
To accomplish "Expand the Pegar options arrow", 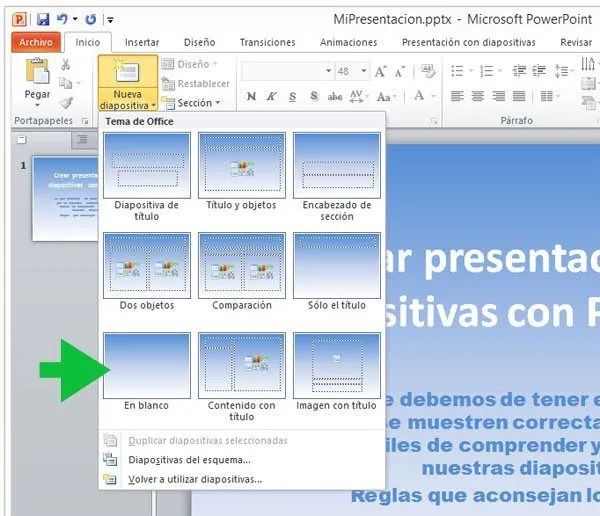I will point(37,105).
